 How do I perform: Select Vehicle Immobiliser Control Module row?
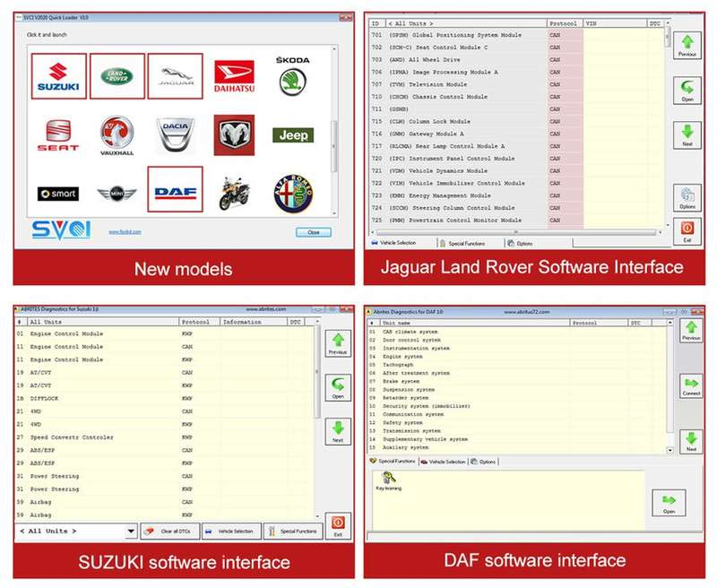coord(517,183)
